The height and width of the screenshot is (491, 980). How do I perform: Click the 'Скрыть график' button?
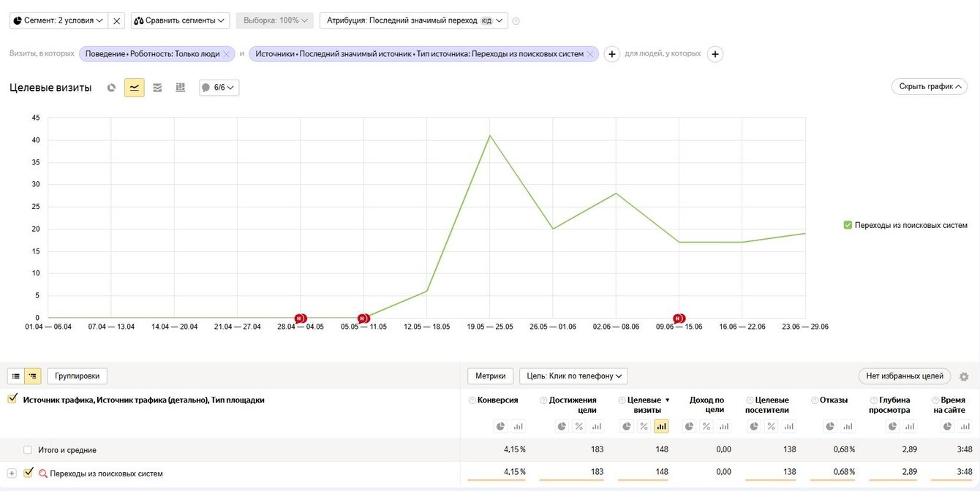coord(929,86)
